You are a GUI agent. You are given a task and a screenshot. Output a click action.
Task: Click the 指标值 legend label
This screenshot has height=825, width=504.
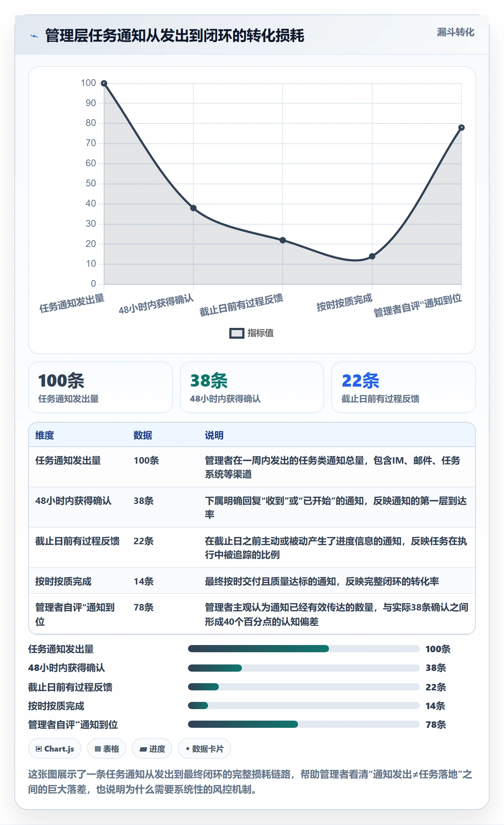tap(261, 333)
